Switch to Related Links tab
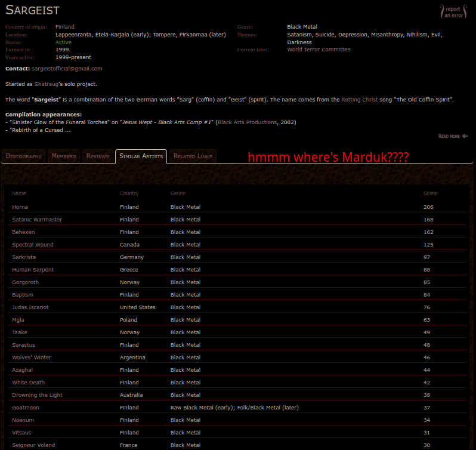This screenshot has height=450, width=476. click(193, 156)
